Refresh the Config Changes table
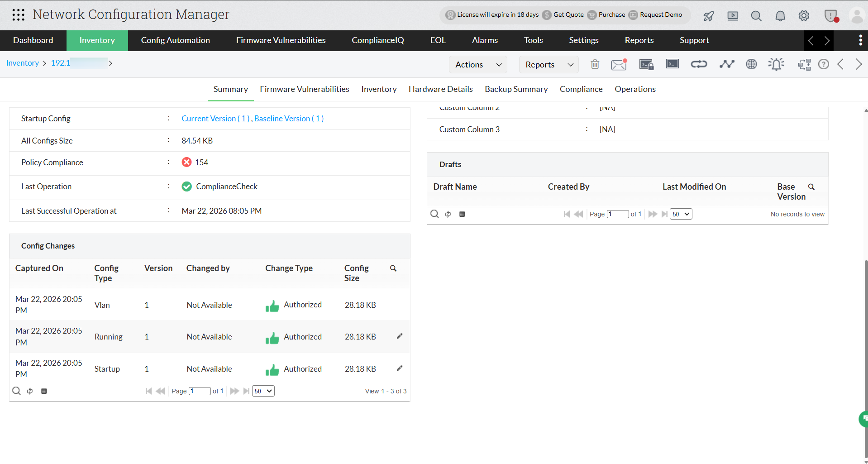 coord(30,391)
